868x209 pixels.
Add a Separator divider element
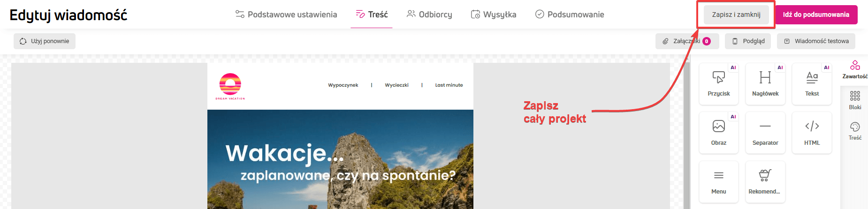pos(765,133)
